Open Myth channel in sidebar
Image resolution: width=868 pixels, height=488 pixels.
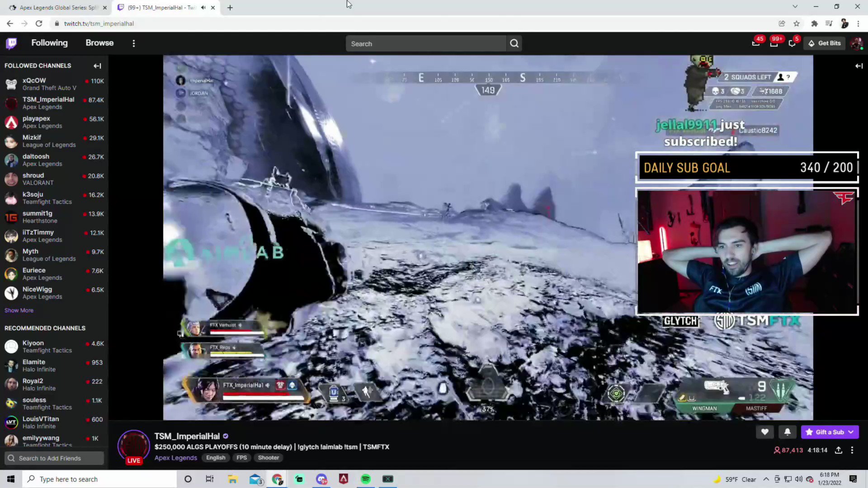coord(54,255)
